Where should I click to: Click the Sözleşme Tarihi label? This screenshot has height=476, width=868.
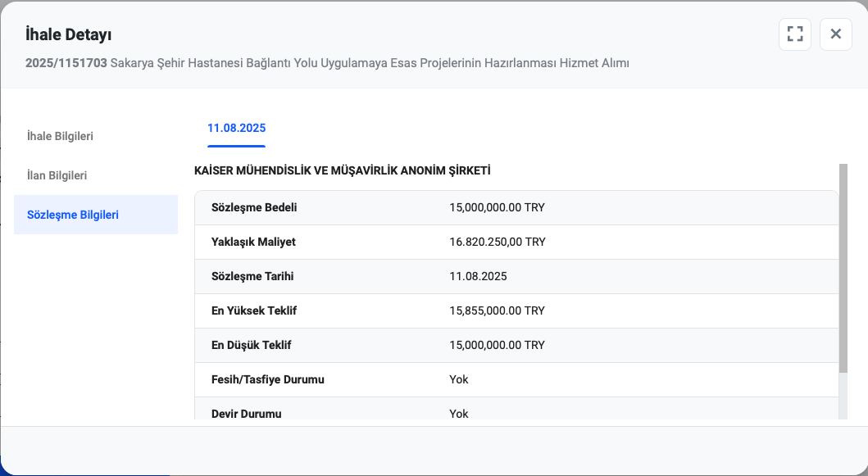(x=252, y=276)
